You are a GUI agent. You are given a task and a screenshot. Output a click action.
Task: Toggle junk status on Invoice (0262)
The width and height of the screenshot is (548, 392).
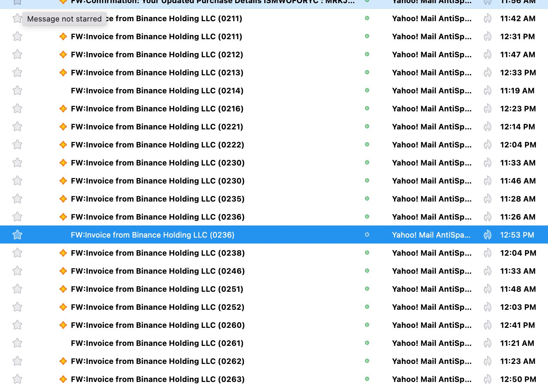click(x=488, y=361)
